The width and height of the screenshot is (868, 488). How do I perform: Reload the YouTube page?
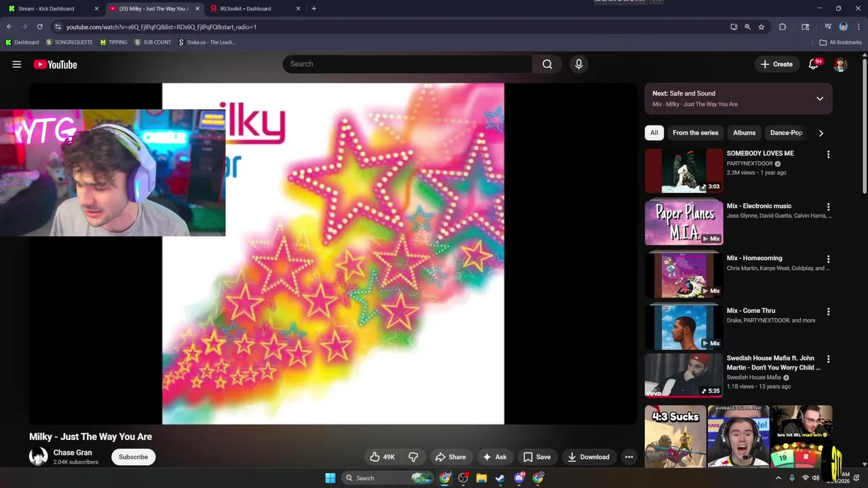[x=39, y=27]
